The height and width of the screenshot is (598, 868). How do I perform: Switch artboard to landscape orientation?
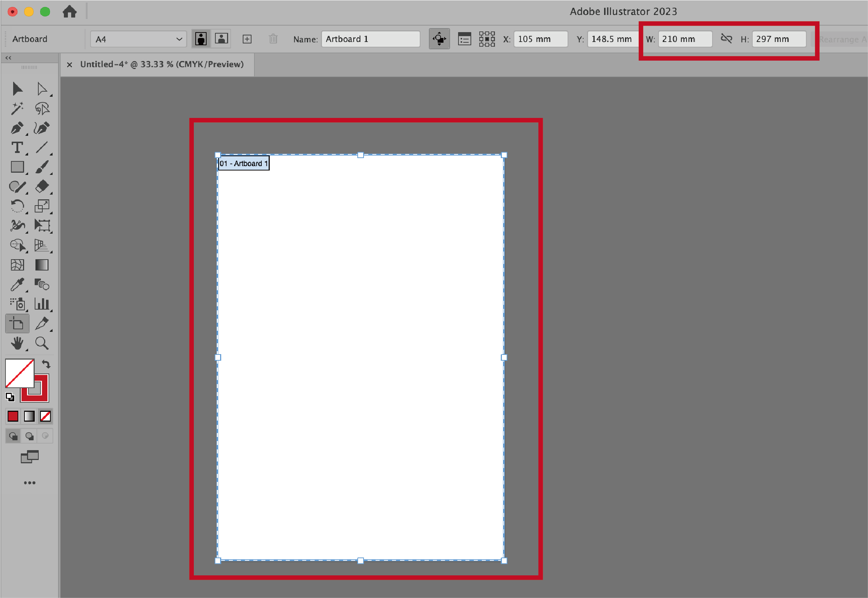[222, 39]
